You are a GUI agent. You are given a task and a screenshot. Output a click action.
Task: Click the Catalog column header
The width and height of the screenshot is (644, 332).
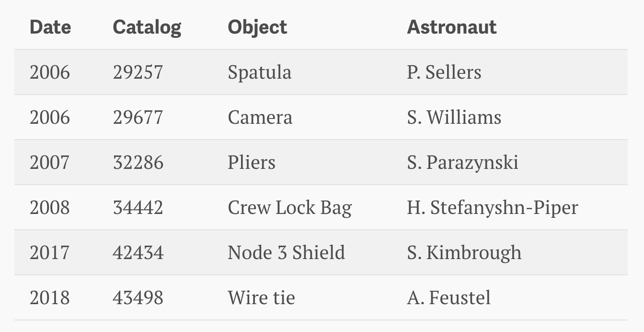point(147,27)
